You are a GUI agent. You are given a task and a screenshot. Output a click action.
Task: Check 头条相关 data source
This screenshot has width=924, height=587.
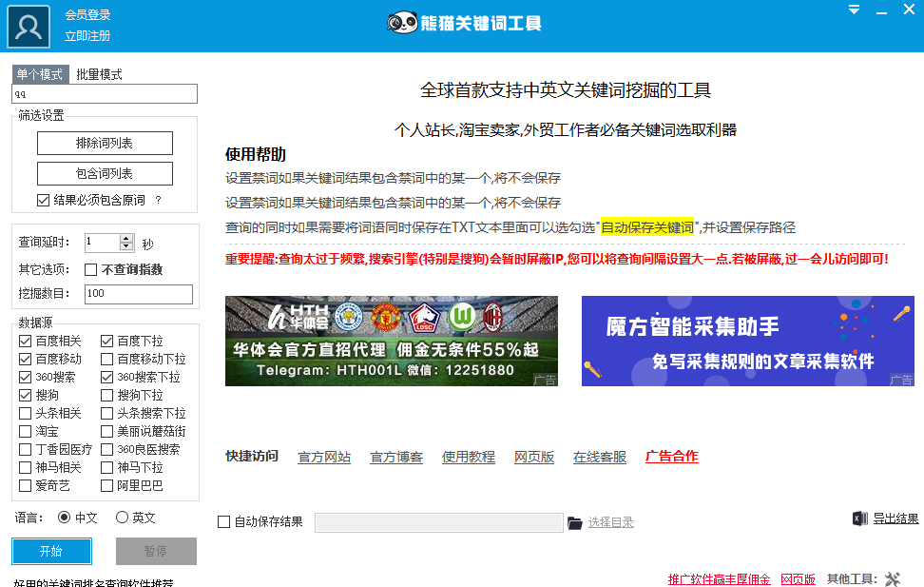pos(25,413)
